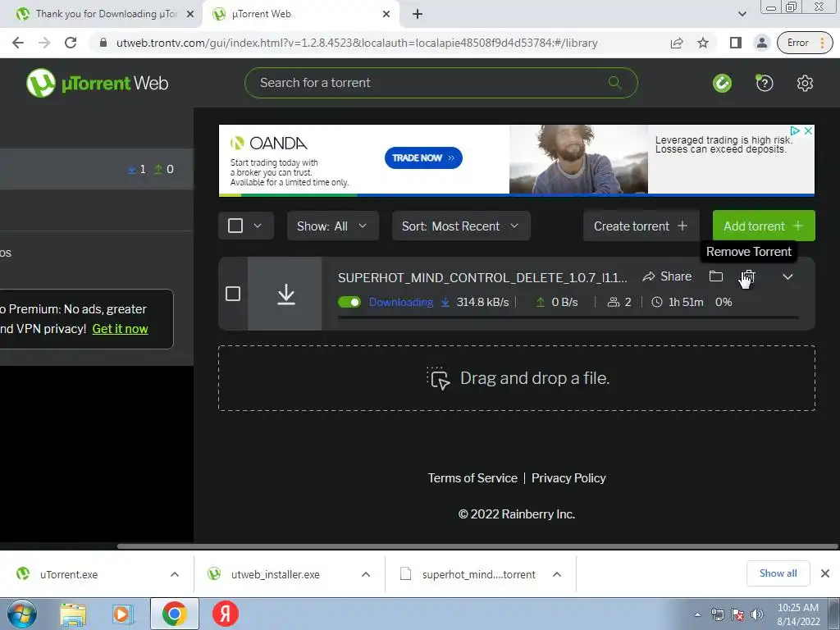840x630 pixels.
Task: Click Show all downloads button
Action: tap(778, 573)
